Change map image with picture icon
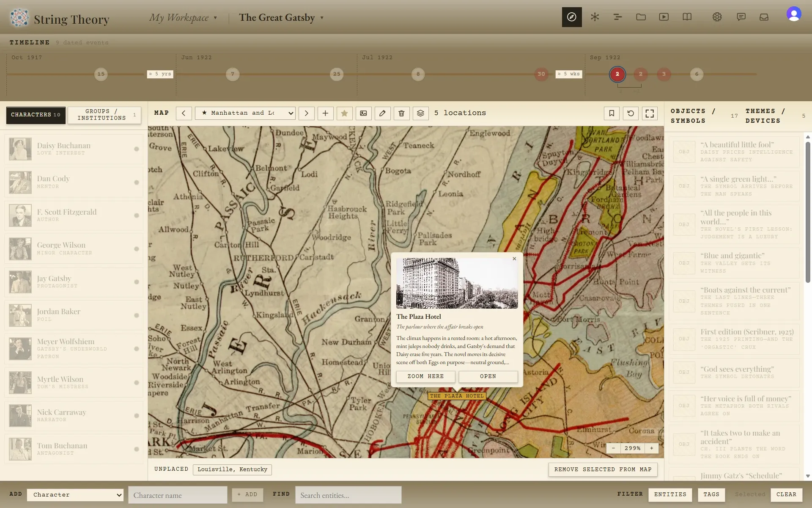 pyautogui.click(x=363, y=113)
